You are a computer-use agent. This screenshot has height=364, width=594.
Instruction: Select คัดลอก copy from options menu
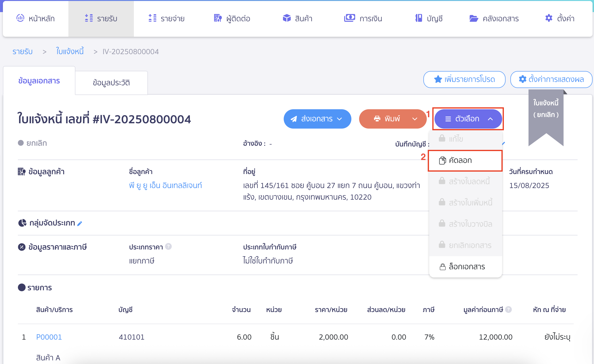[x=465, y=160]
